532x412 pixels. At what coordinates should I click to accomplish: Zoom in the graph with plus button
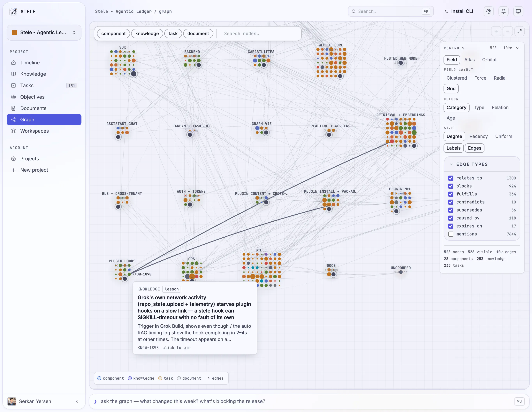[x=496, y=31]
